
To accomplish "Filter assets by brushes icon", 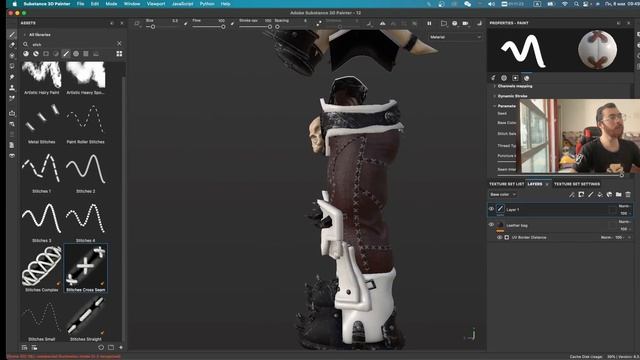I will 66,54.
